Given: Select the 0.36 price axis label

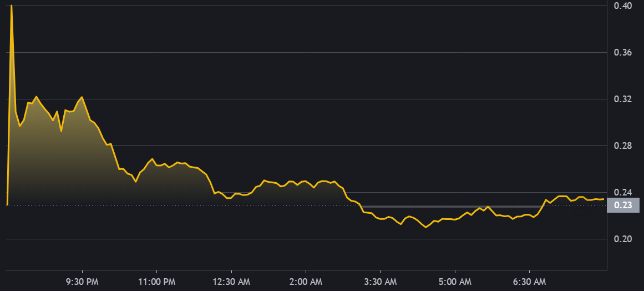Looking at the screenshot, I should (x=623, y=53).
